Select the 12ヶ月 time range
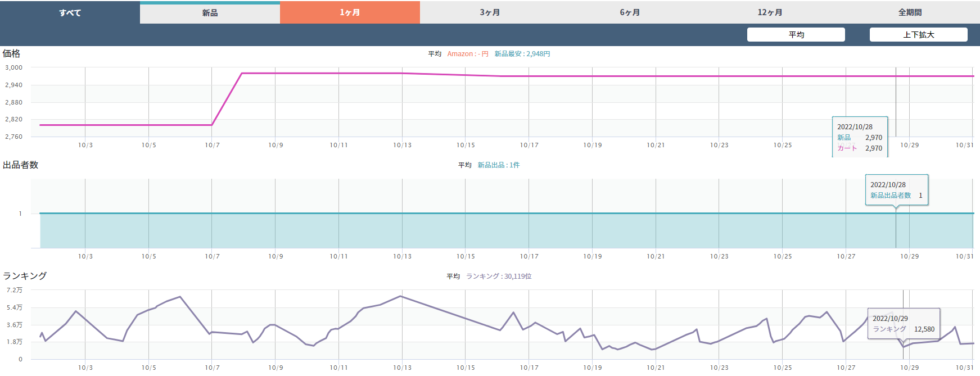Screen dimensions: 980x376 coord(770,12)
